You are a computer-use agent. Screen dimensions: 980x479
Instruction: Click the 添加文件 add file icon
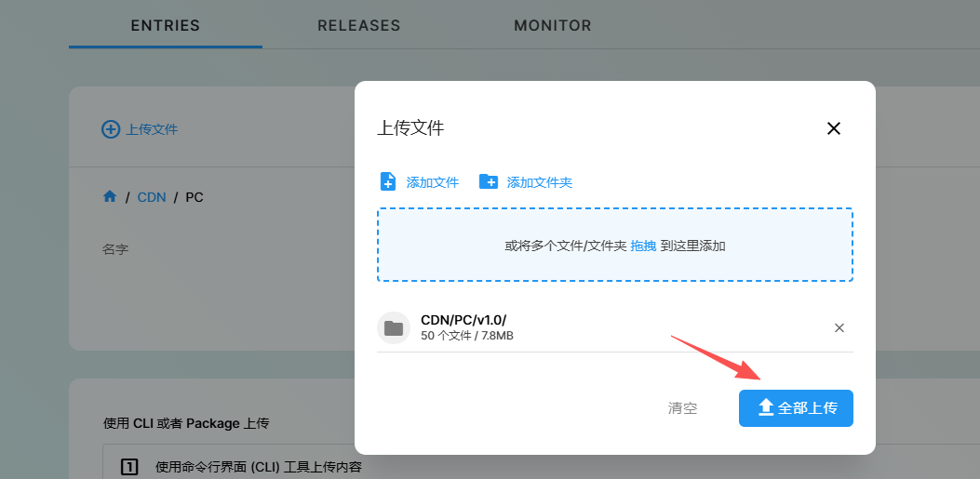point(388,181)
